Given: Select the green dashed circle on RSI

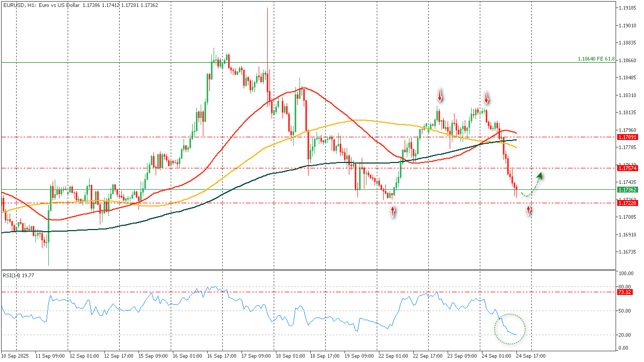Looking at the screenshot, I should click(509, 329).
